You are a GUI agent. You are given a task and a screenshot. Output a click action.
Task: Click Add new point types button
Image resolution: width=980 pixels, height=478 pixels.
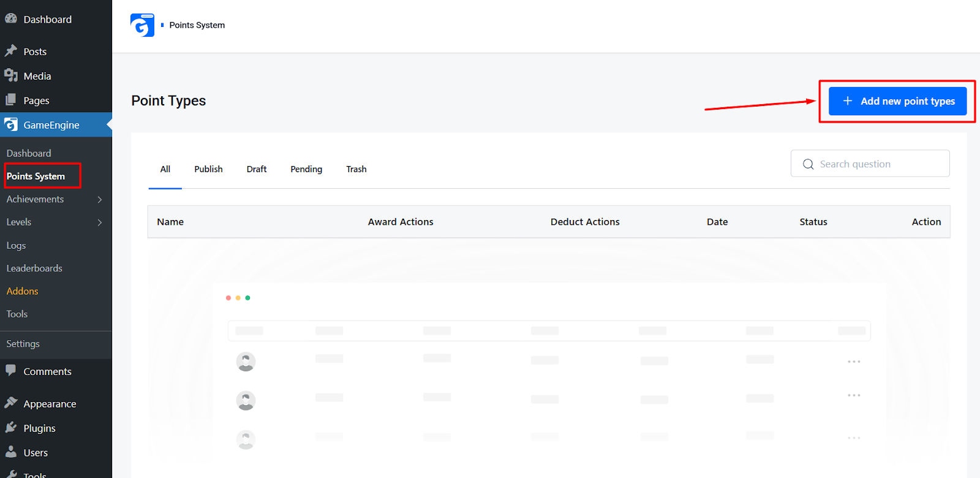[x=897, y=101]
